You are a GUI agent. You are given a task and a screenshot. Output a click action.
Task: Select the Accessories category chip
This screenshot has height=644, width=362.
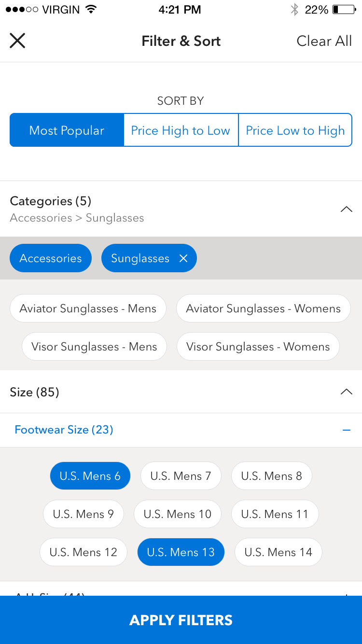tap(51, 258)
